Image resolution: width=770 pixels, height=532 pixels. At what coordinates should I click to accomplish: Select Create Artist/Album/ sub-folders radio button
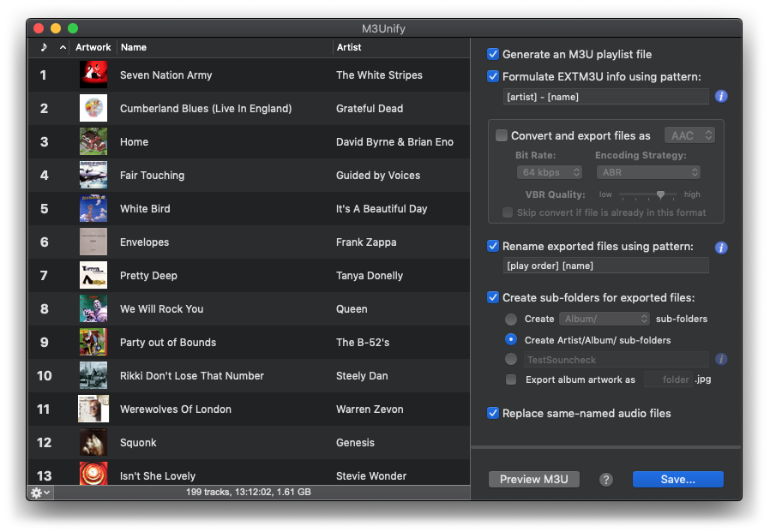point(511,339)
